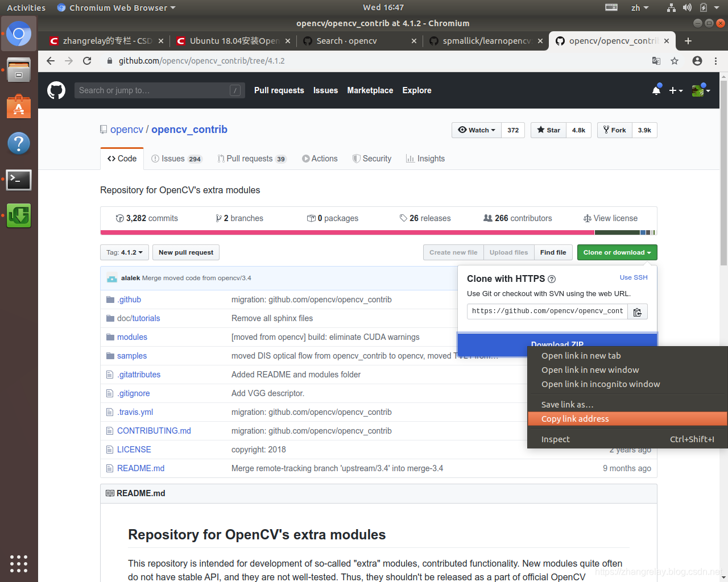Reload the page with the refresh icon
728x582 pixels.
(87, 61)
